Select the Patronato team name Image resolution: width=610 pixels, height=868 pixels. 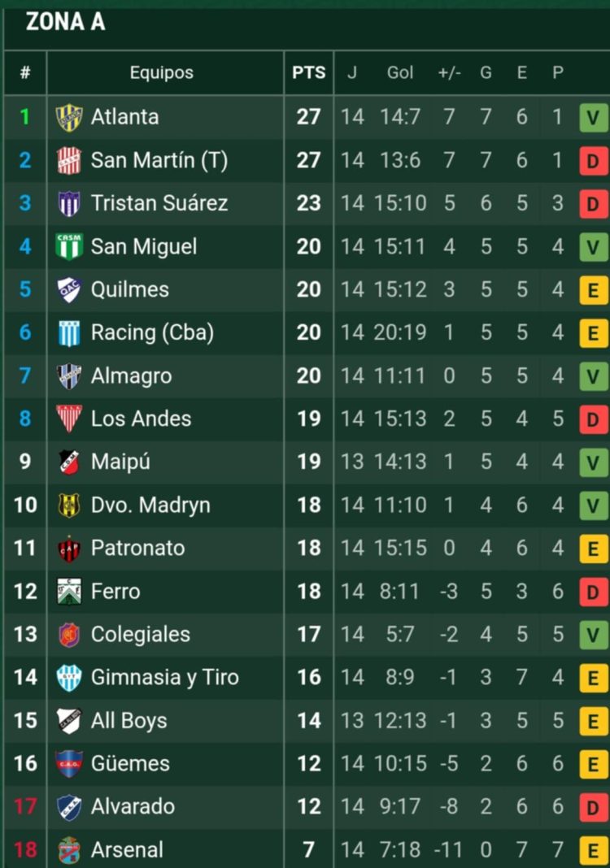tap(137, 548)
